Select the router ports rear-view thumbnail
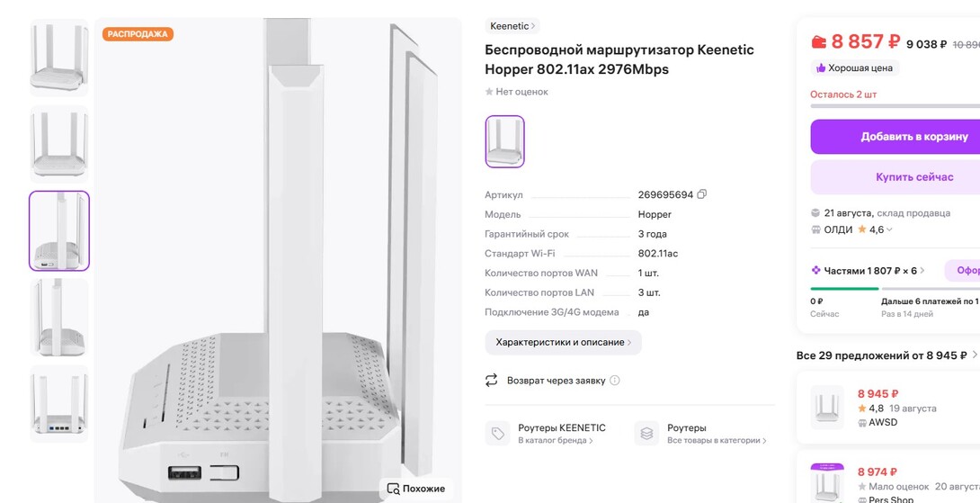This screenshot has height=503, width=980. (x=59, y=404)
